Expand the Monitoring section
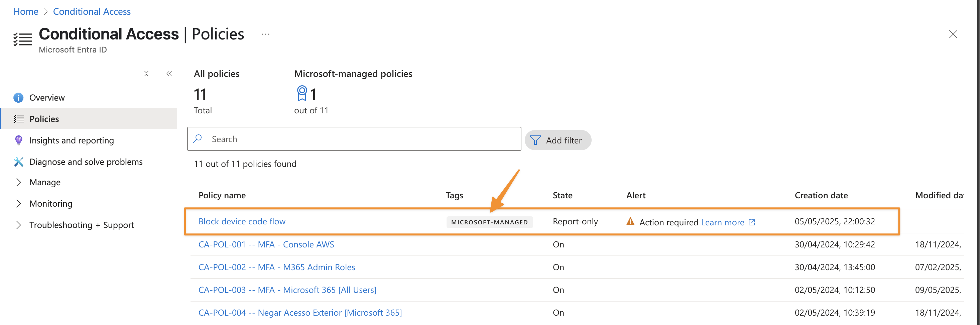The width and height of the screenshot is (980, 325). (x=18, y=204)
